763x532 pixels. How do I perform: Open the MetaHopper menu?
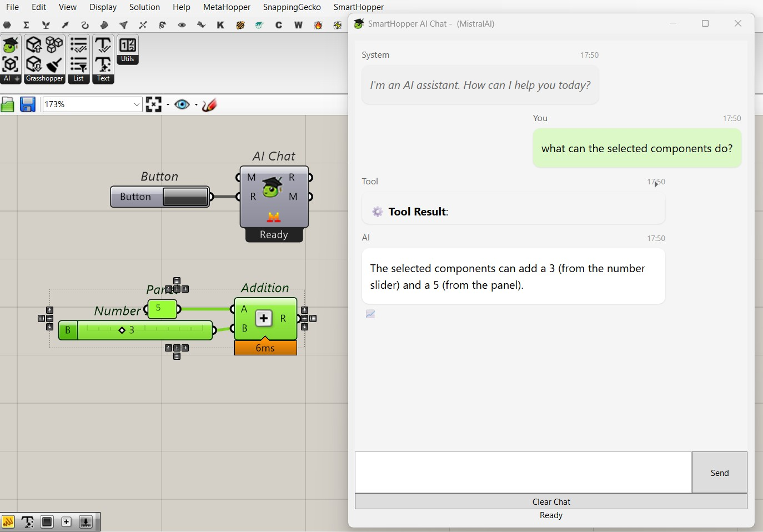point(227,7)
